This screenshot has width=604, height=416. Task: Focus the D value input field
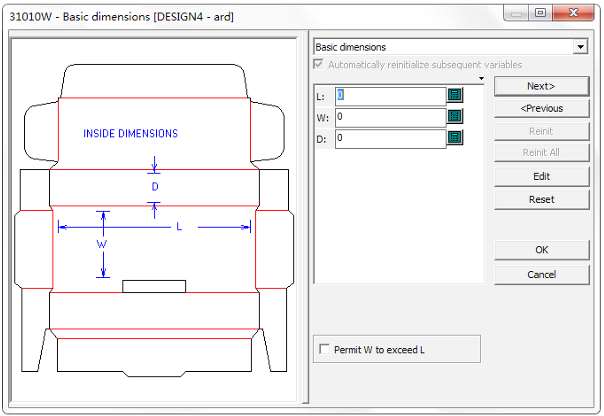click(x=390, y=139)
